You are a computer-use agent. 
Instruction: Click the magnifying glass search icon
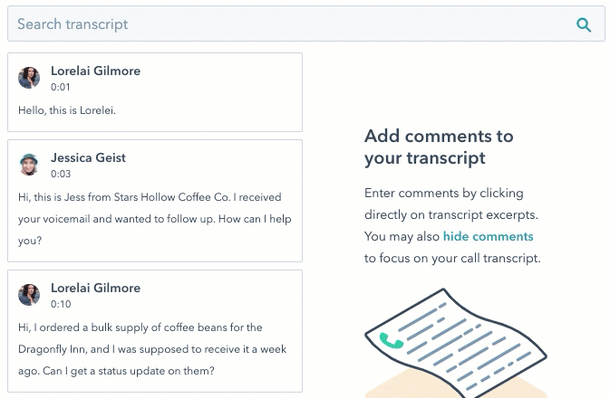coord(584,25)
